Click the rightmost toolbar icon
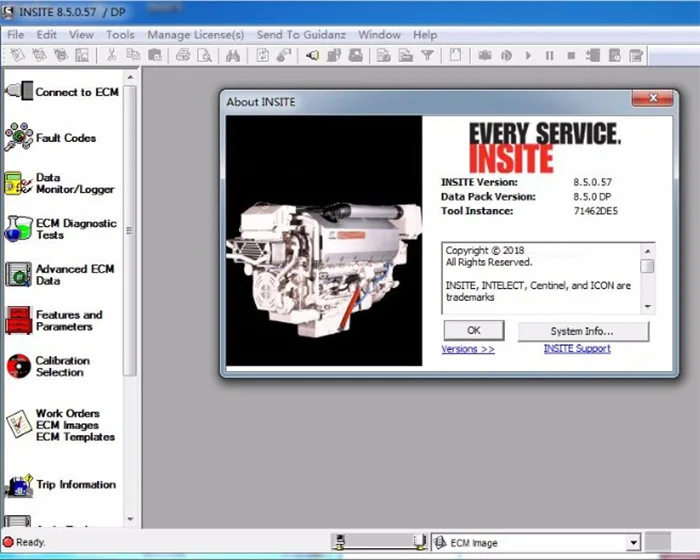The image size is (700, 560). coord(636,55)
